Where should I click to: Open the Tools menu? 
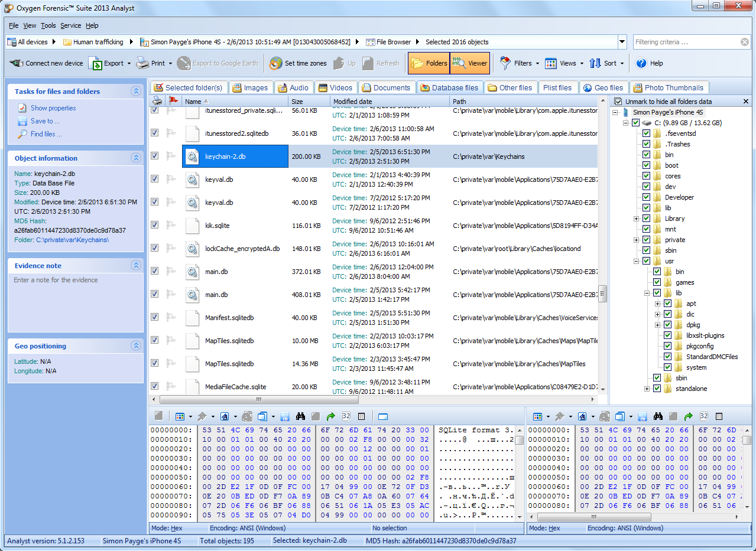(48, 25)
